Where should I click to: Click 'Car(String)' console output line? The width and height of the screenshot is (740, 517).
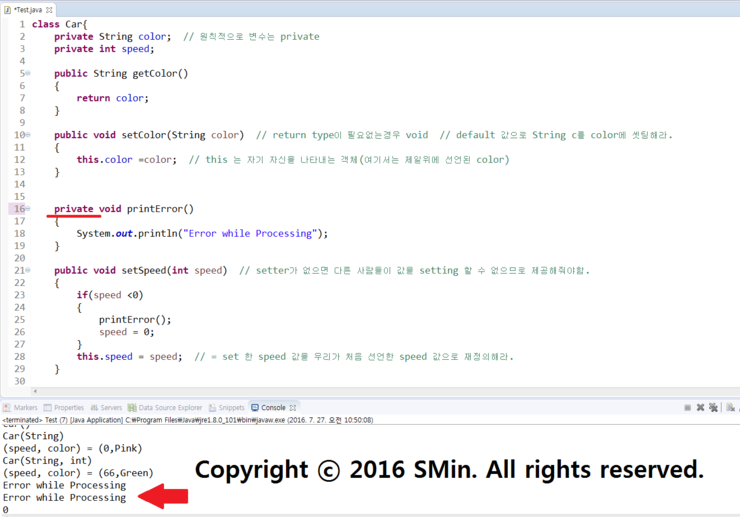[x=33, y=436]
